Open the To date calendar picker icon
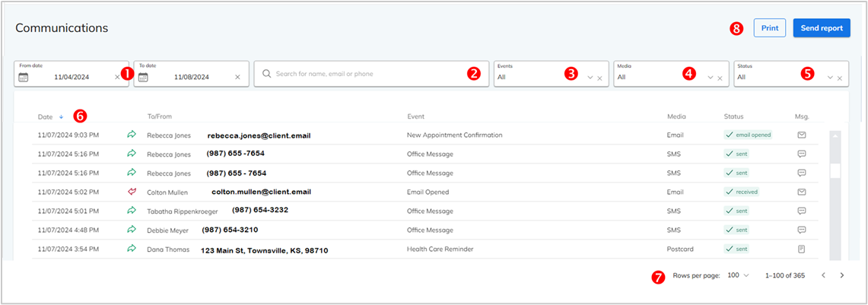 (x=143, y=77)
